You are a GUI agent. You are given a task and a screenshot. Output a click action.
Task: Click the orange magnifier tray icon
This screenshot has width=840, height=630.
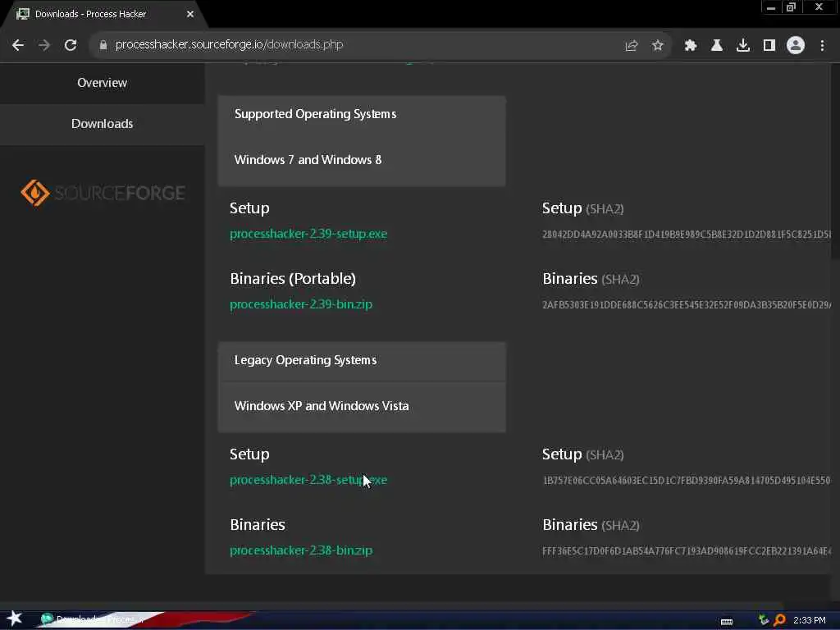780,620
